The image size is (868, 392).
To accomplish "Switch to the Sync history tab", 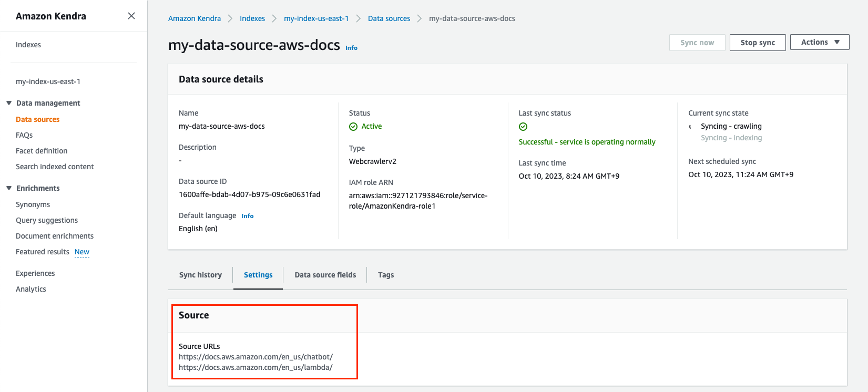I will coord(200,275).
